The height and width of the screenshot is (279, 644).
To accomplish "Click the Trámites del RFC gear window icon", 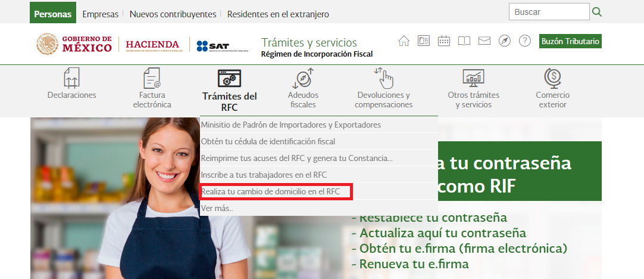I will click(x=229, y=78).
